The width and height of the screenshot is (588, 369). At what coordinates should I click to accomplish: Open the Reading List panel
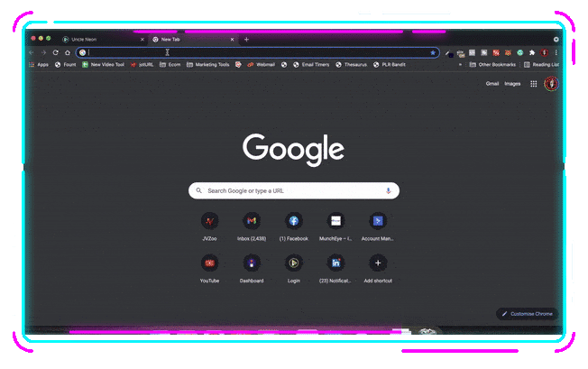[541, 64]
